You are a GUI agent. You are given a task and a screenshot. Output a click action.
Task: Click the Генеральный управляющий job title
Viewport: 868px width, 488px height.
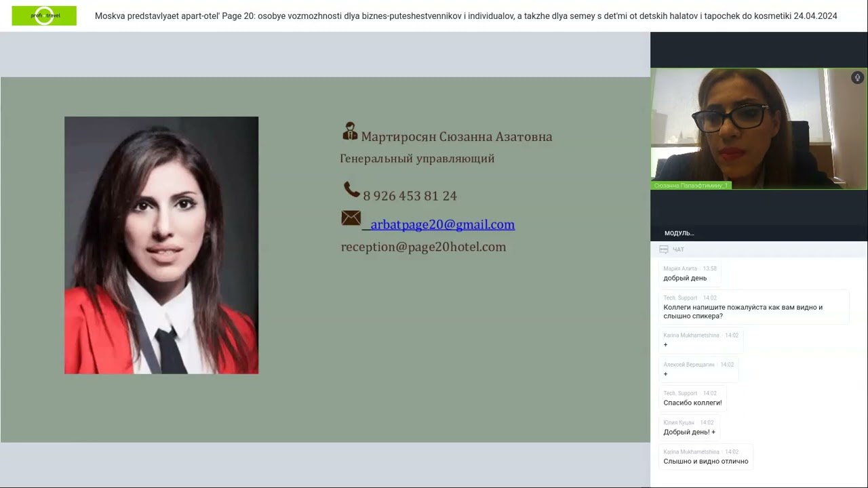417,159
